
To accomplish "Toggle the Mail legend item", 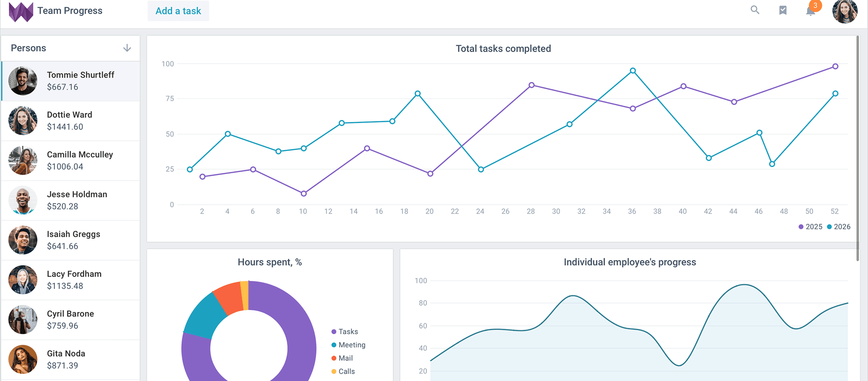I will point(342,358).
